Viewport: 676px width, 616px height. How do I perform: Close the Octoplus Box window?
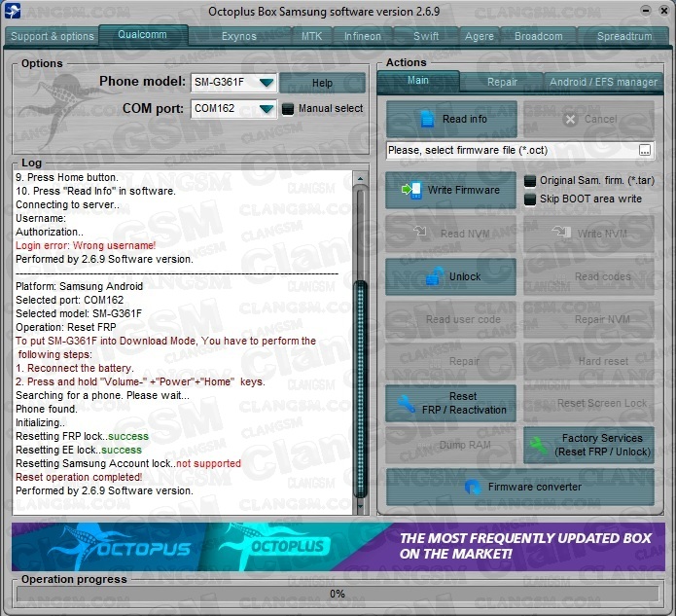tap(664, 11)
